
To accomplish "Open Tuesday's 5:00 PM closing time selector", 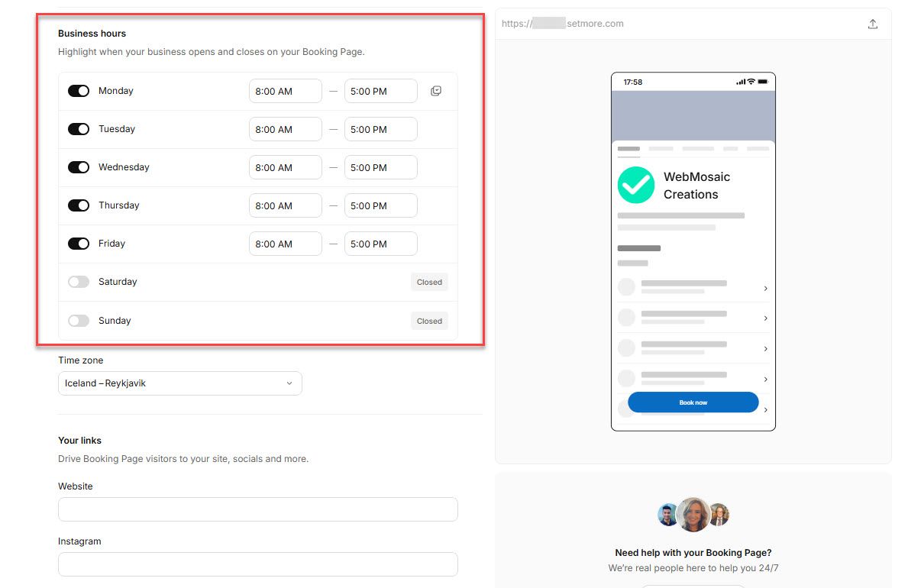I will 380,129.
